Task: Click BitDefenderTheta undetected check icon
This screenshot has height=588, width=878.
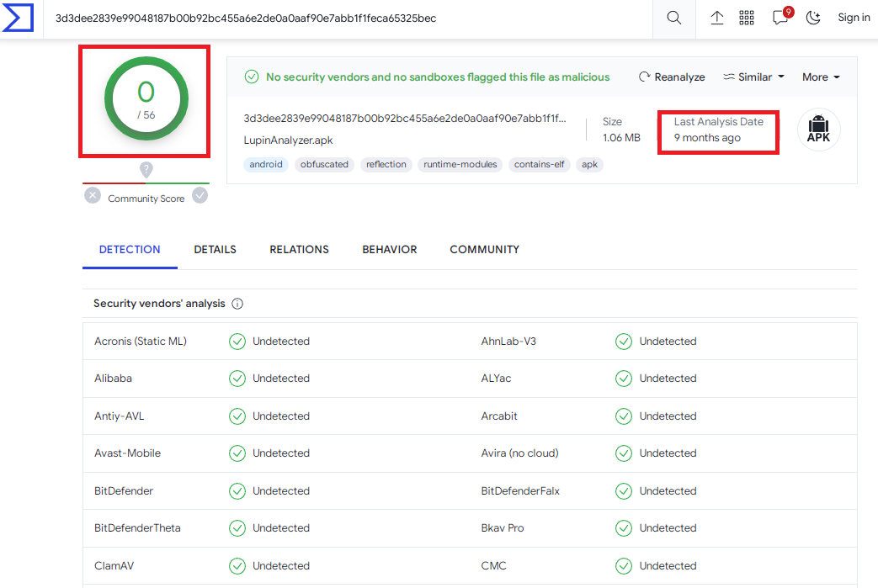Action: (x=237, y=528)
